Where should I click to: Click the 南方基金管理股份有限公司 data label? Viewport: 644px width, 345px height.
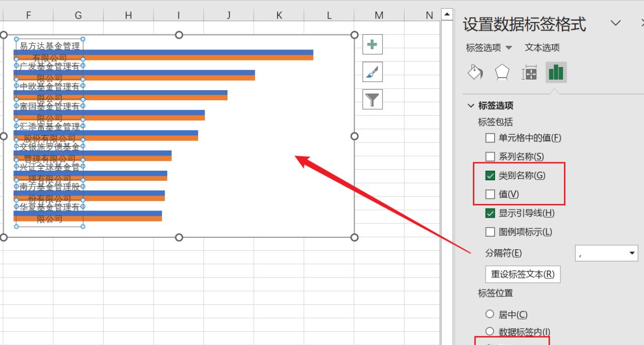pos(49,193)
